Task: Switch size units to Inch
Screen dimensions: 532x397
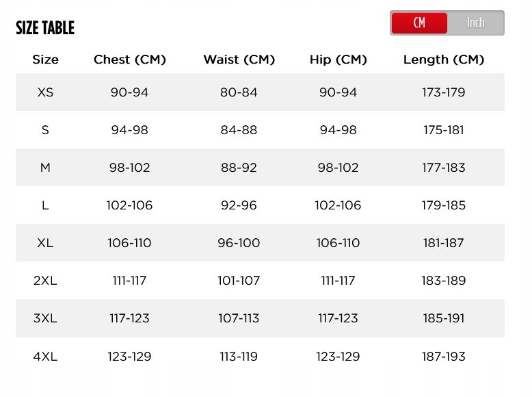Action: [x=475, y=23]
